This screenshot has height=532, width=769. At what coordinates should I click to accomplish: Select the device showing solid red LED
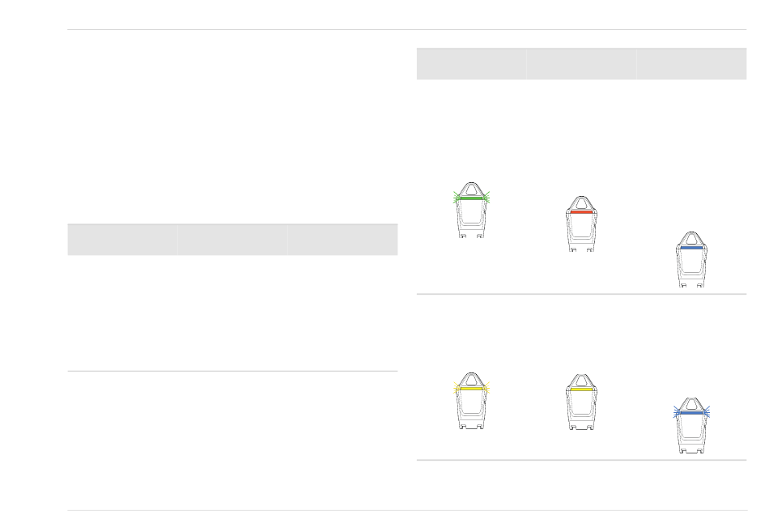point(581,223)
